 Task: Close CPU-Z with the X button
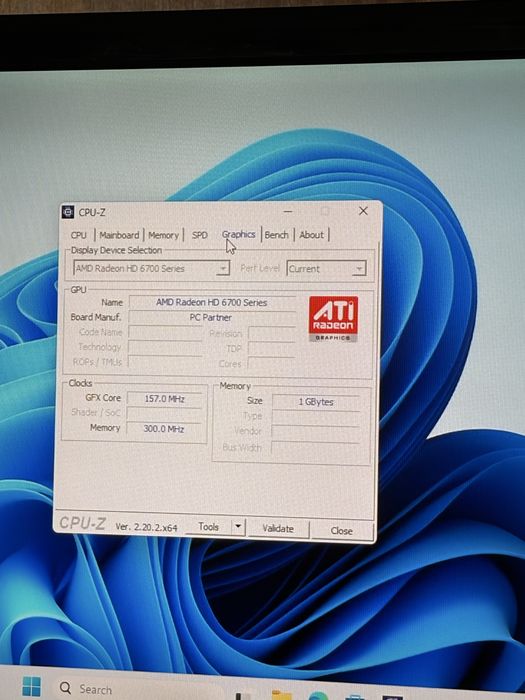point(363,211)
